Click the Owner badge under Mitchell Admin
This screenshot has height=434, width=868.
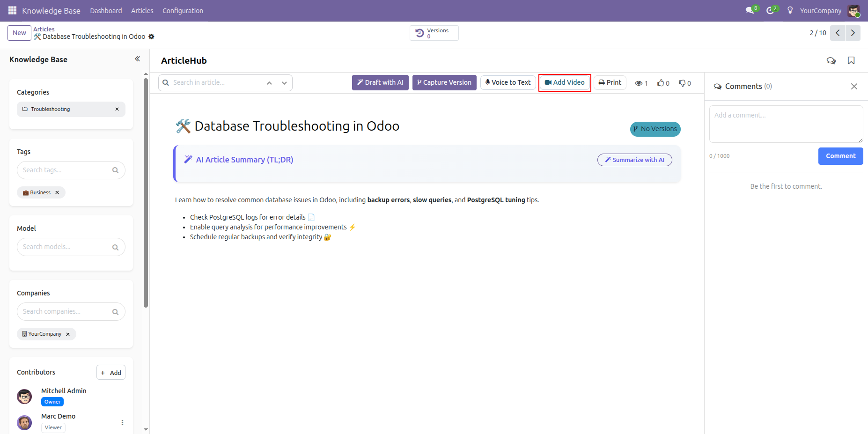click(52, 402)
